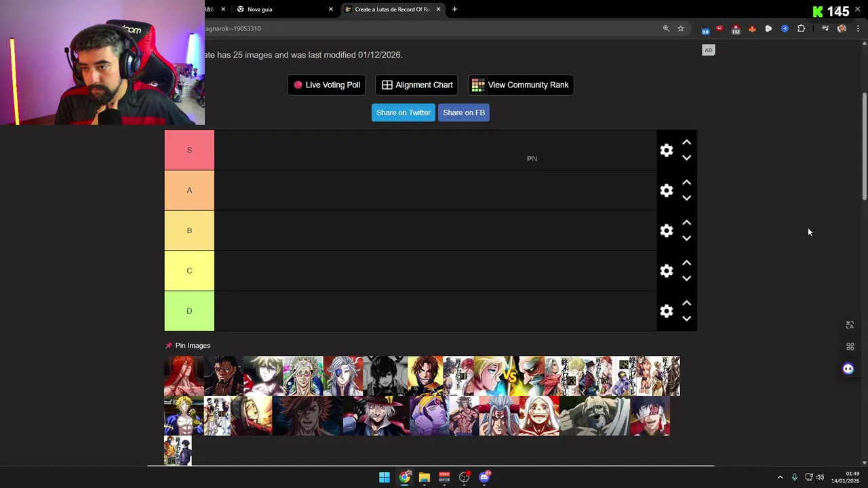Open the Chrome profile avatar
Viewport: 868px width, 488px height.
(842, 28)
